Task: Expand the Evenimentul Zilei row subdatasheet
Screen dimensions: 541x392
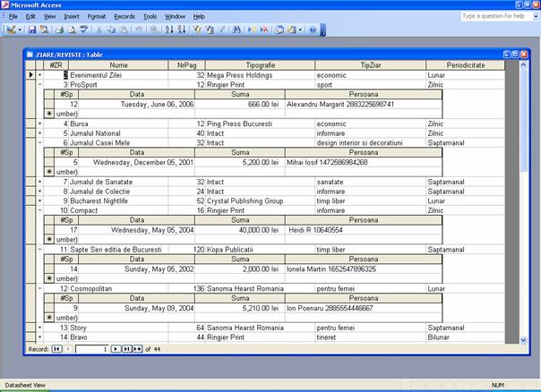Action: 39,75
